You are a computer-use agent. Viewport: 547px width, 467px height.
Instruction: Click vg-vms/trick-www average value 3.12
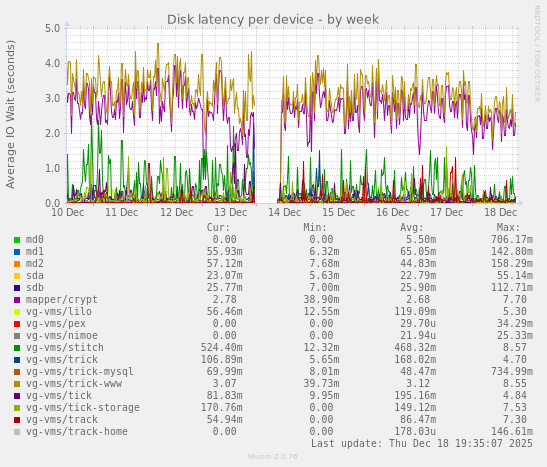[x=418, y=384]
